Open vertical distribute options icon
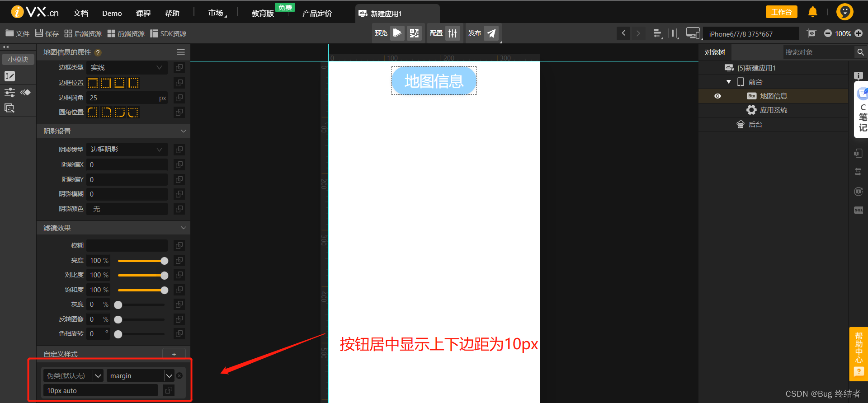Image resolution: width=868 pixels, height=403 pixels. click(674, 33)
